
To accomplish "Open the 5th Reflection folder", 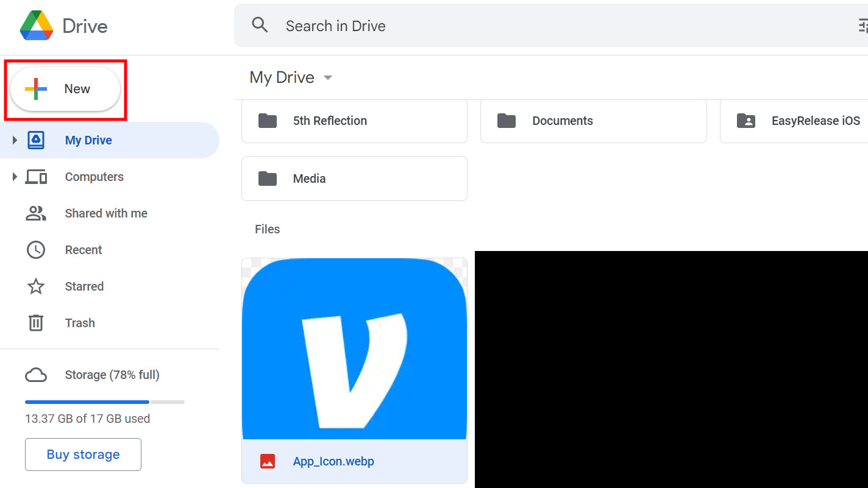I will (354, 121).
